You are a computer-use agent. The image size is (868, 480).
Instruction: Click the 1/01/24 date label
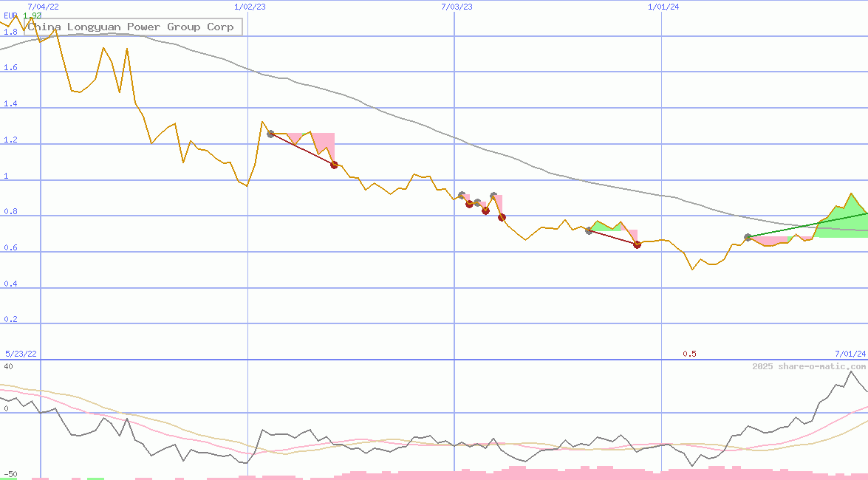coord(663,7)
